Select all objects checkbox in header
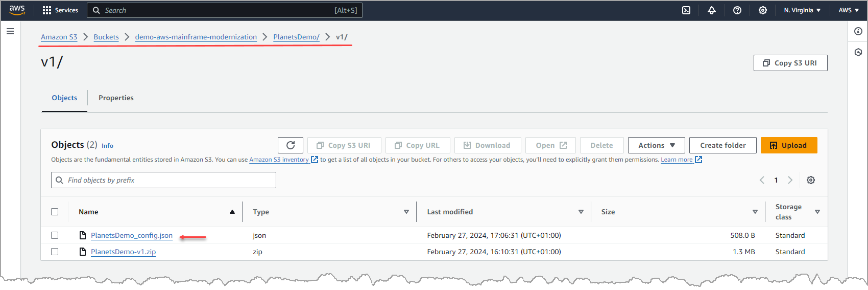The image size is (868, 290). pos(55,212)
